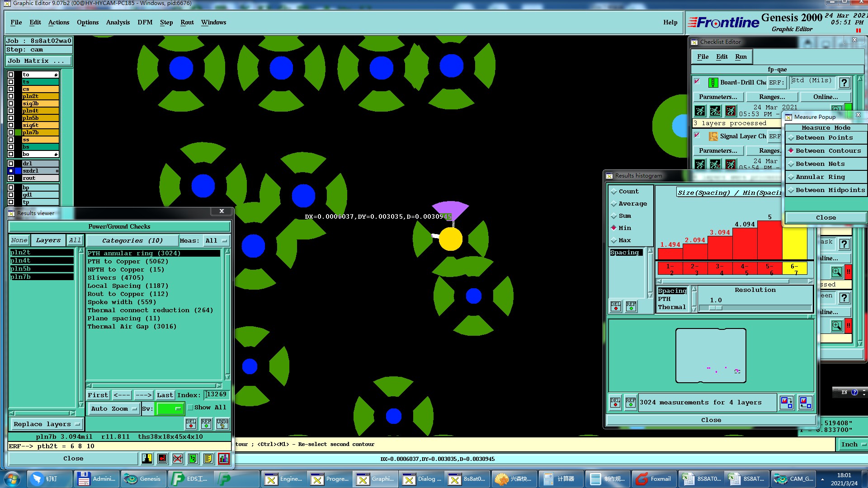Click Board-Drill Checks green action icon
The width and height of the screenshot is (868, 488).
(x=713, y=83)
